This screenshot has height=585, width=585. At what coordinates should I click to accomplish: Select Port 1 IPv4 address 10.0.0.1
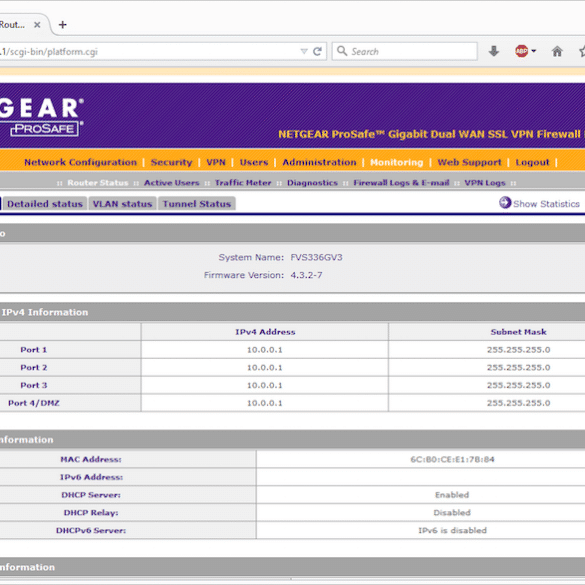[265, 350]
